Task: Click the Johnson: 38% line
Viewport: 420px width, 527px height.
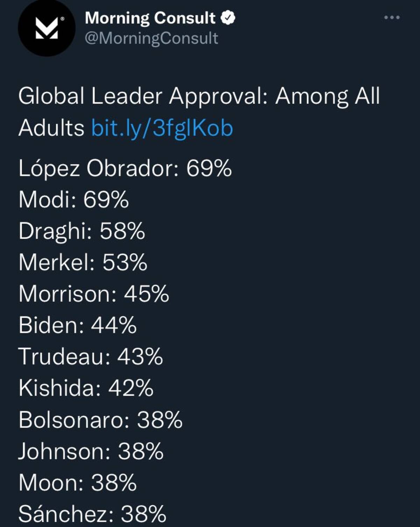Action: click(x=91, y=451)
